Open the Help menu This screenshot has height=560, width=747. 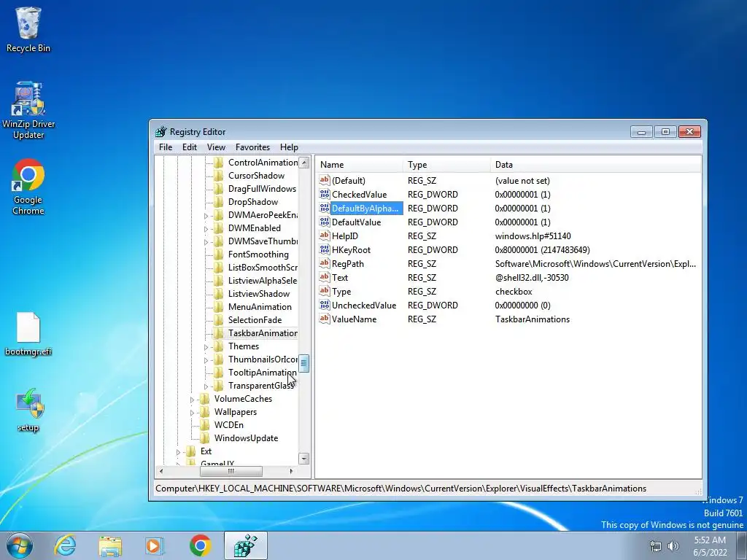289,147
